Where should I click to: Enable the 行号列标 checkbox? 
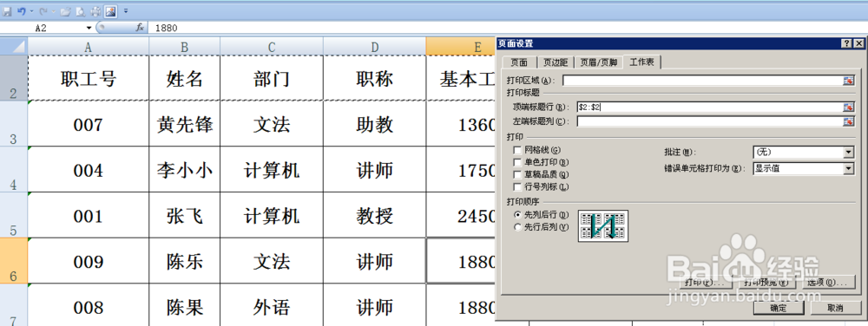coord(517,186)
